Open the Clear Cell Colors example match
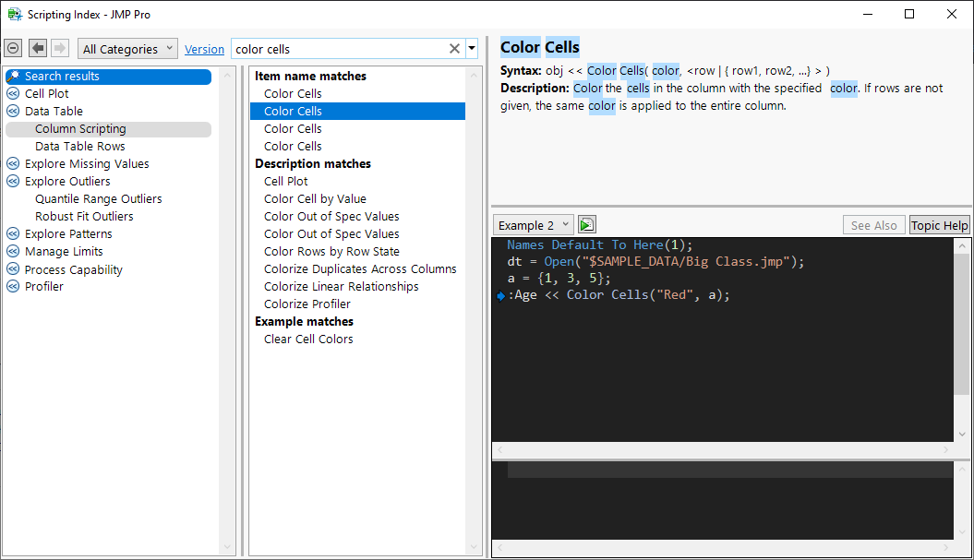Screen dimensions: 974x560 (308, 340)
